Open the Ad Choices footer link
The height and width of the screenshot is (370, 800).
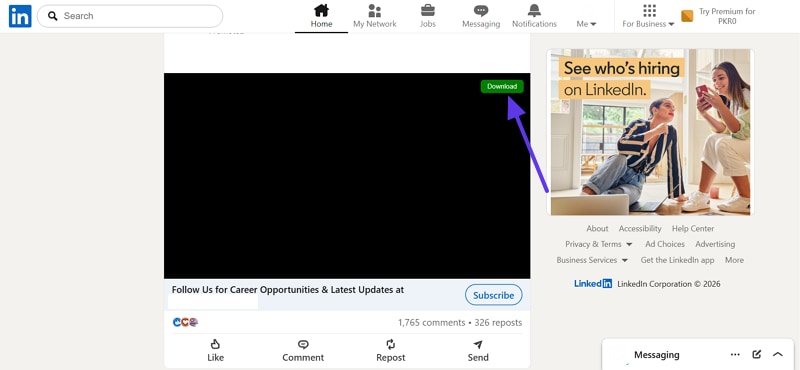click(x=665, y=244)
